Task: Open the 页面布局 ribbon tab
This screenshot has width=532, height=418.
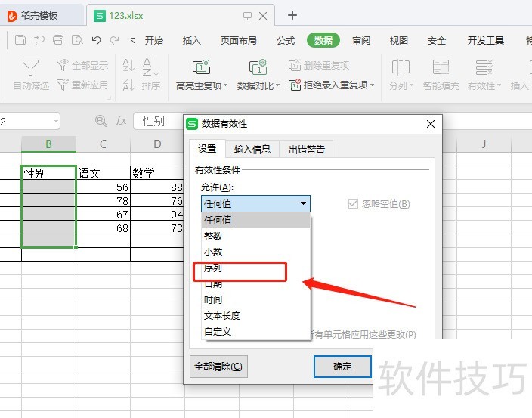Action: point(239,40)
